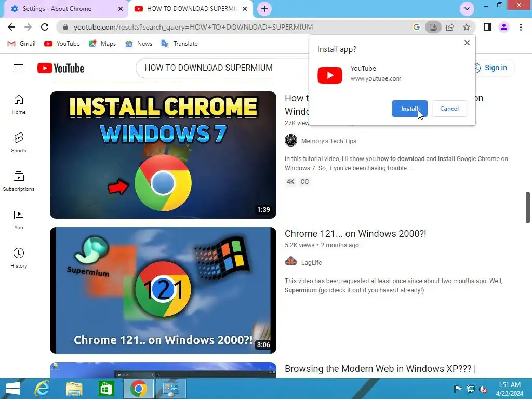The image size is (532, 399).
Task: Open Shorts in sidebar
Action: click(x=19, y=143)
